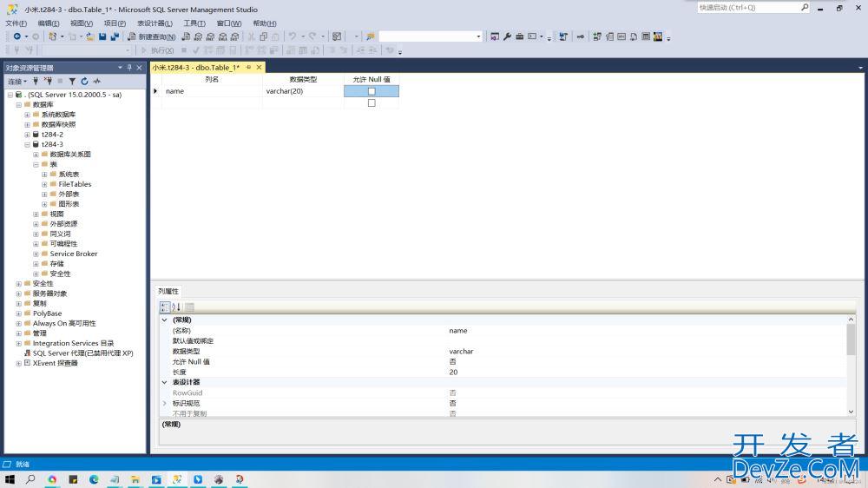
Task: Select the 列属性 tab
Action: point(168,292)
